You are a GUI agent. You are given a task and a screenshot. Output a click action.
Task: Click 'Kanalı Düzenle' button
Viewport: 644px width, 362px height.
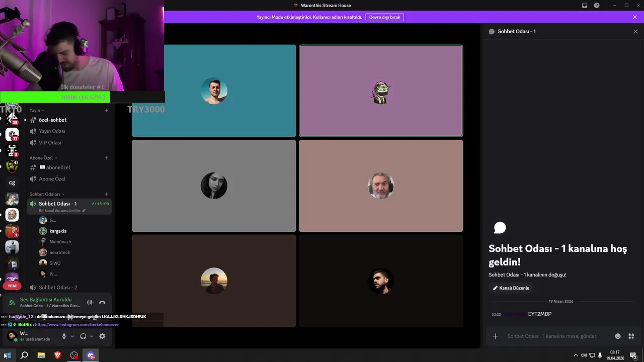point(511,288)
